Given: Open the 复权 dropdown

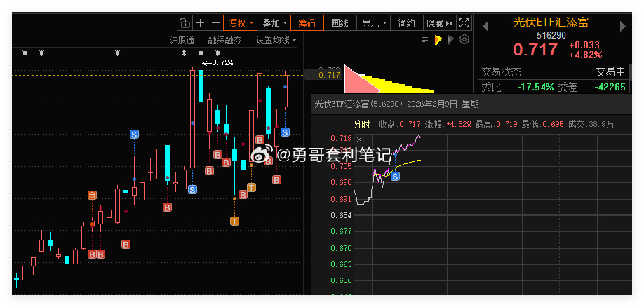Looking at the screenshot, I should [240, 23].
